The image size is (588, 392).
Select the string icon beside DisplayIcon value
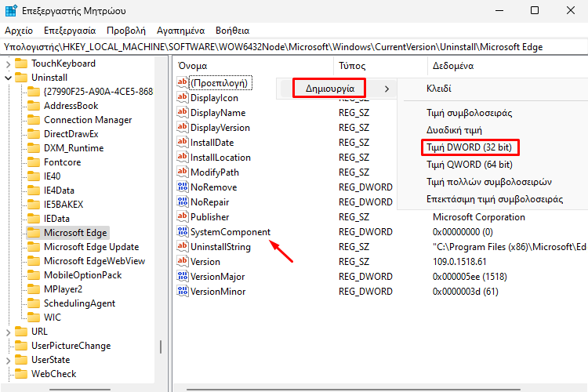click(x=182, y=97)
